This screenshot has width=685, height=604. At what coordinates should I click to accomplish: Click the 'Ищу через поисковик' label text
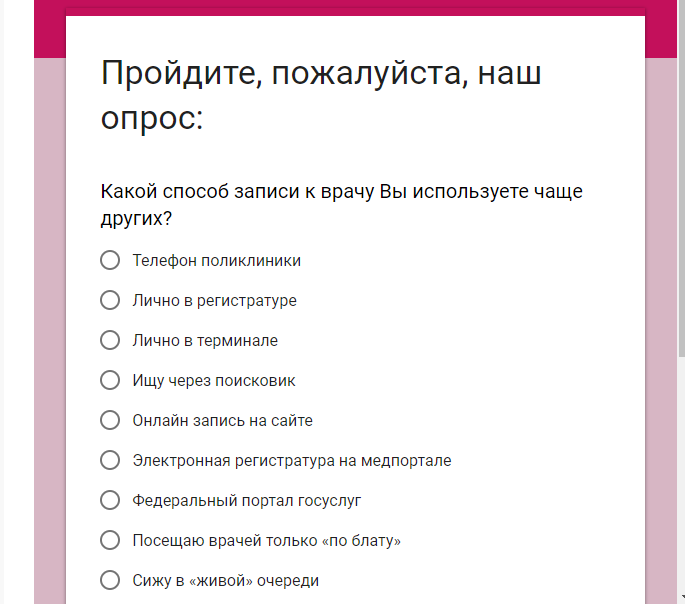point(213,380)
